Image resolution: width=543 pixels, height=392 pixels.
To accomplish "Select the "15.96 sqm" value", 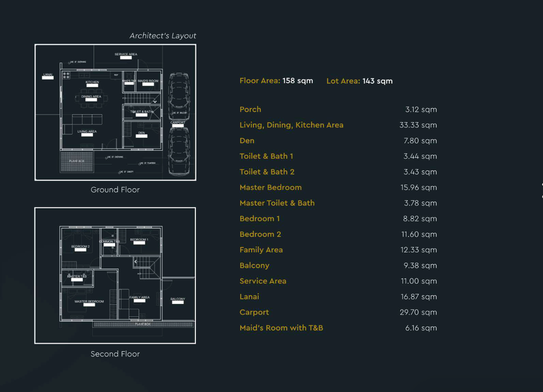I will [x=419, y=188].
